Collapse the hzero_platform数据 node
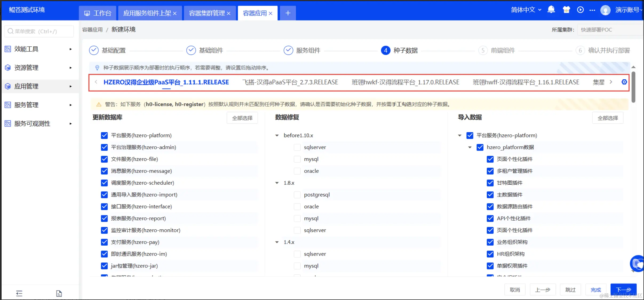Viewport: 644px width, 300px height. click(470, 147)
